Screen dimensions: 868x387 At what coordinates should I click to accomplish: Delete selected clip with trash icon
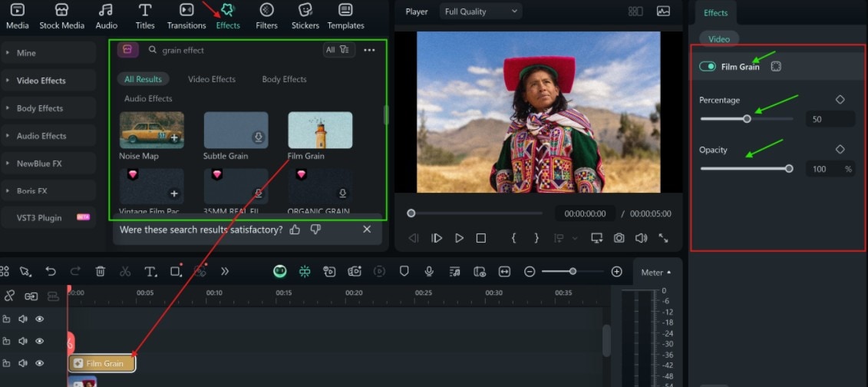[101, 271]
